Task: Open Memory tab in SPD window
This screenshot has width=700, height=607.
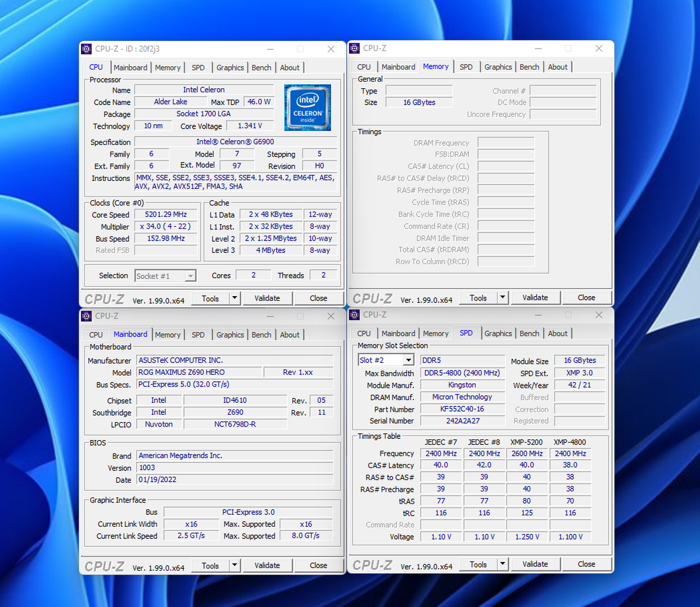Action: point(436,333)
